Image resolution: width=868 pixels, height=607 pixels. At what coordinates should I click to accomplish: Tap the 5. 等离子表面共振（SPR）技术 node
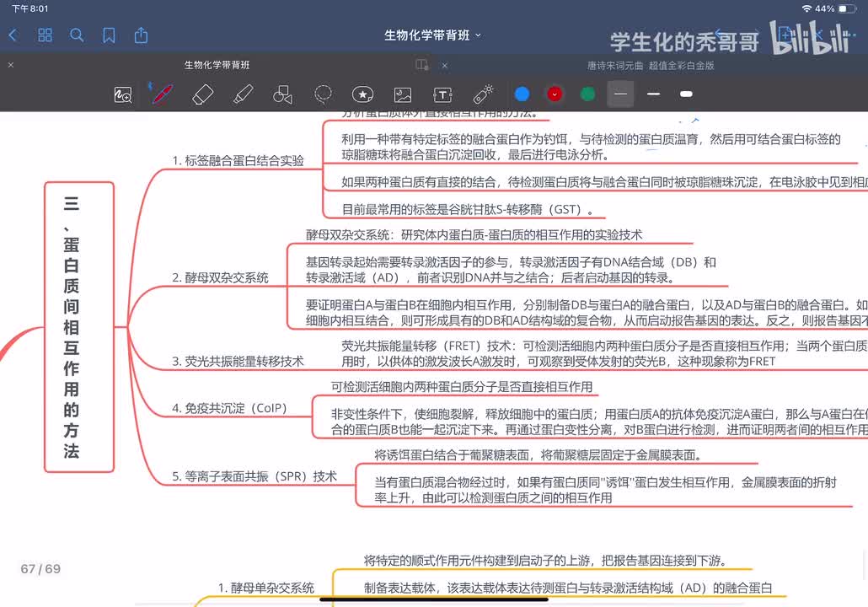[255, 476]
